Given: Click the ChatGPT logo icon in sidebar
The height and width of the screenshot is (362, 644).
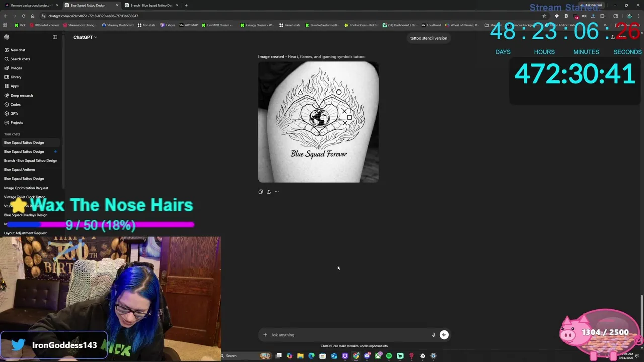Looking at the screenshot, I should click(x=7, y=37).
